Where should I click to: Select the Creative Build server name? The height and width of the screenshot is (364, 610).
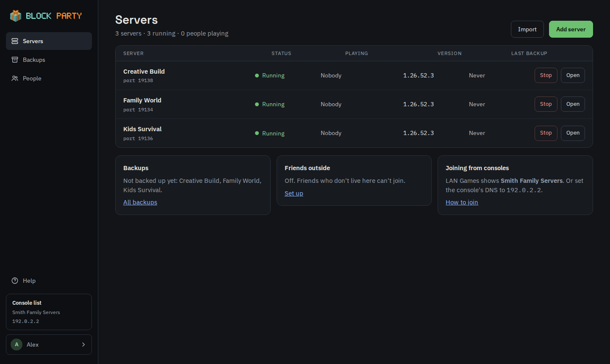point(144,72)
